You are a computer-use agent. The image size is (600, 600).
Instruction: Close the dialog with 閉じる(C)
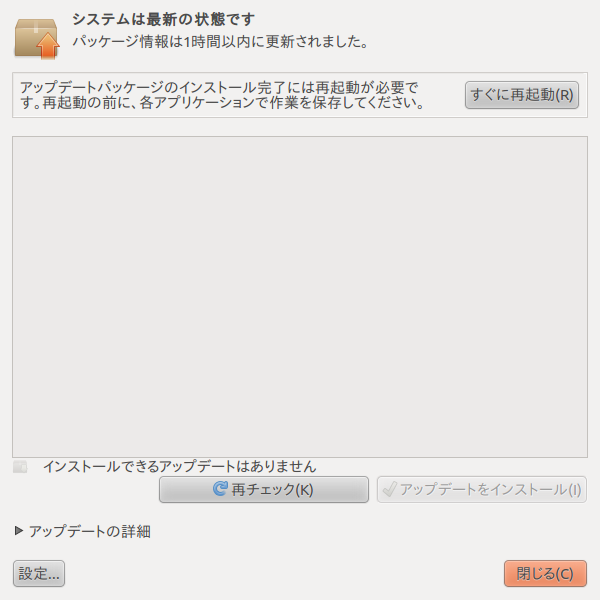[545, 573]
